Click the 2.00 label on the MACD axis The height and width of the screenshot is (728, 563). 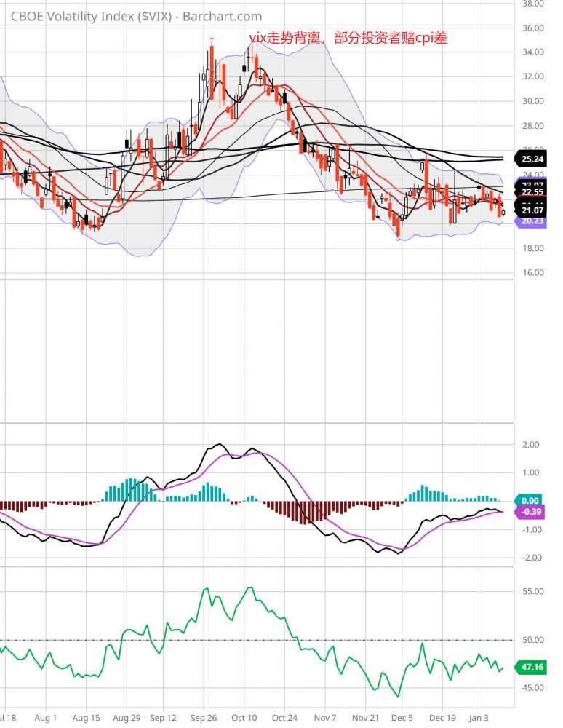(531, 444)
